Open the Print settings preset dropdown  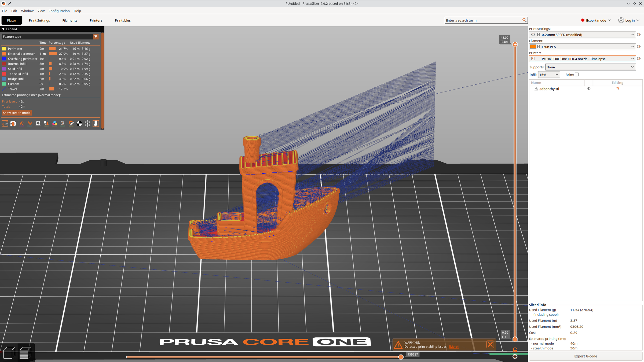[x=632, y=35]
